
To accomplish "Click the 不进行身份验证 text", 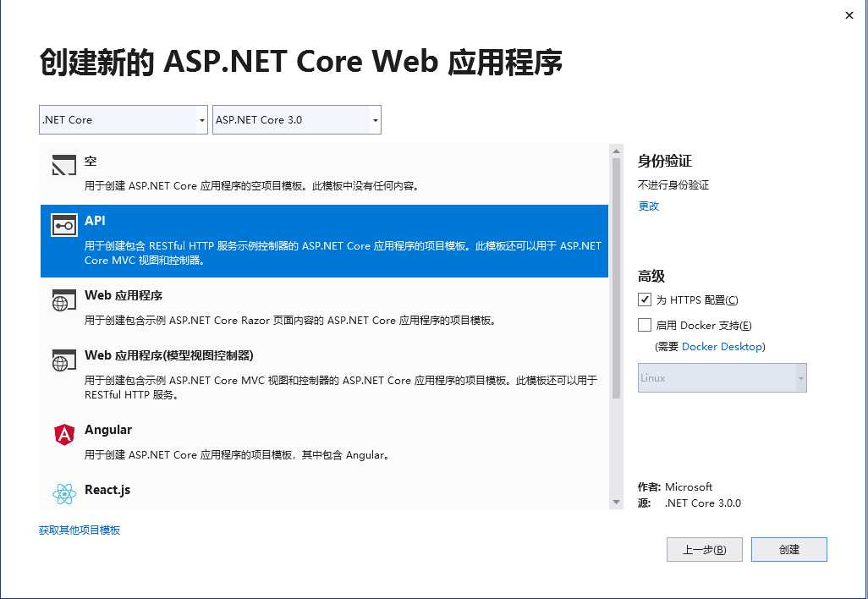I will 673,185.
